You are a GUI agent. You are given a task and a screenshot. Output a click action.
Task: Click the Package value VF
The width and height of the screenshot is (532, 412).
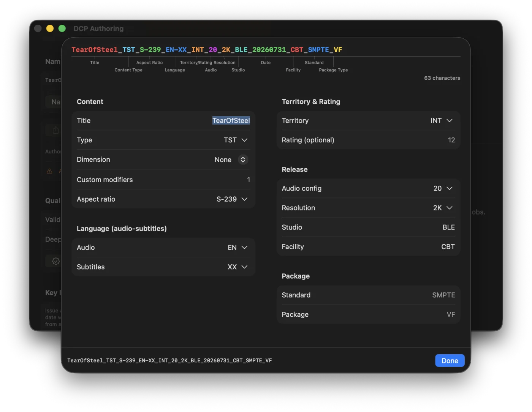point(451,315)
